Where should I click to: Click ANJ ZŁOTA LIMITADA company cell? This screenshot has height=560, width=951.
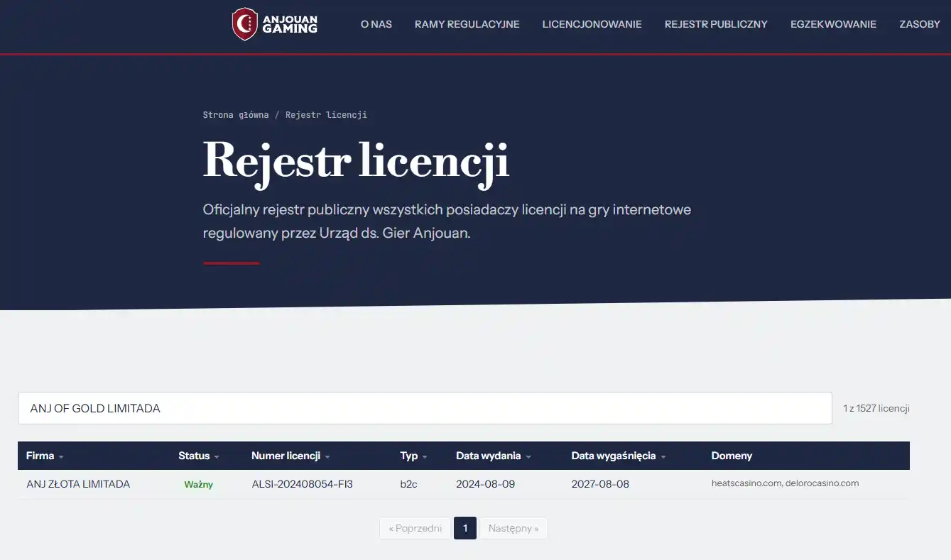click(x=78, y=484)
